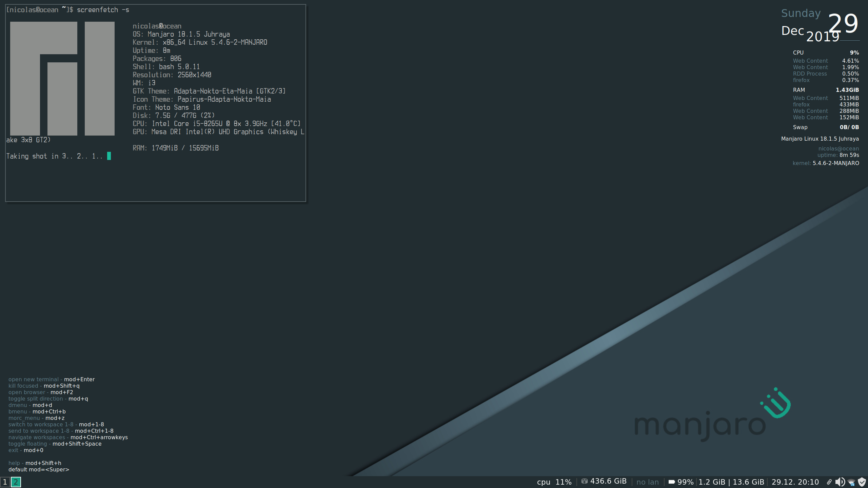This screenshot has height=488, width=868.
Task: Click the 'Disk: 7.5G / 477G' terminal line
Action: point(174,116)
